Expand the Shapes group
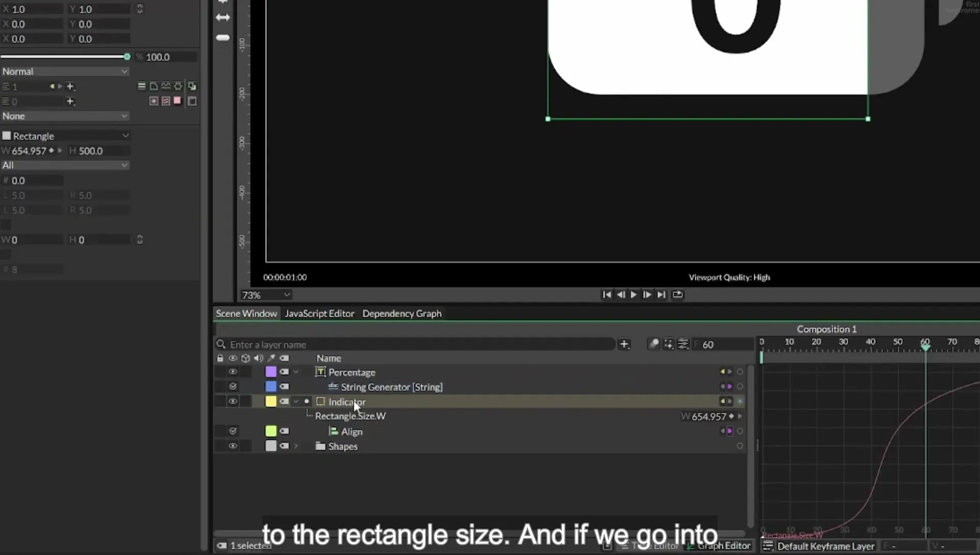The width and height of the screenshot is (980, 555). coord(296,446)
